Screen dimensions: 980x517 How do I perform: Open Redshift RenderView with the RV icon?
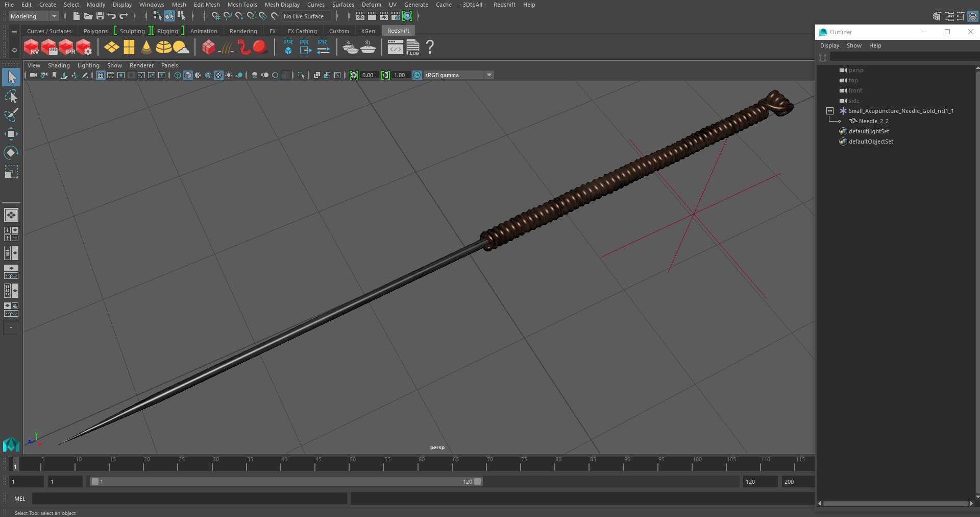click(31, 47)
